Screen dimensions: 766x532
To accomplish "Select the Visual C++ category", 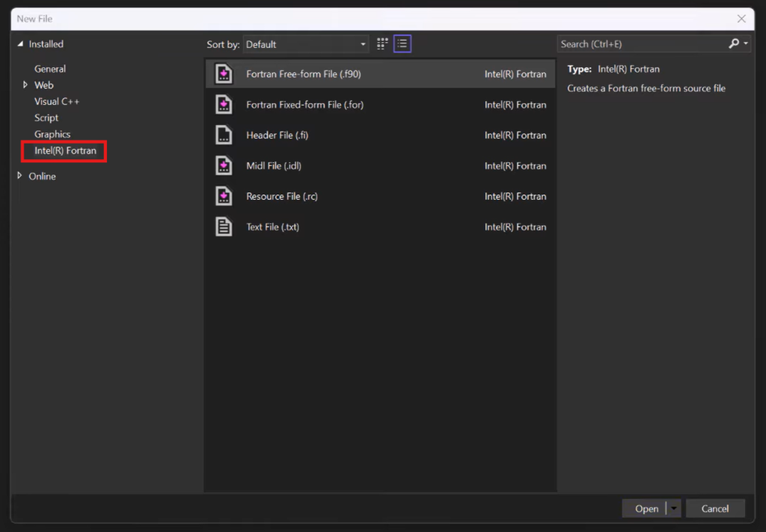I will [57, 102].
